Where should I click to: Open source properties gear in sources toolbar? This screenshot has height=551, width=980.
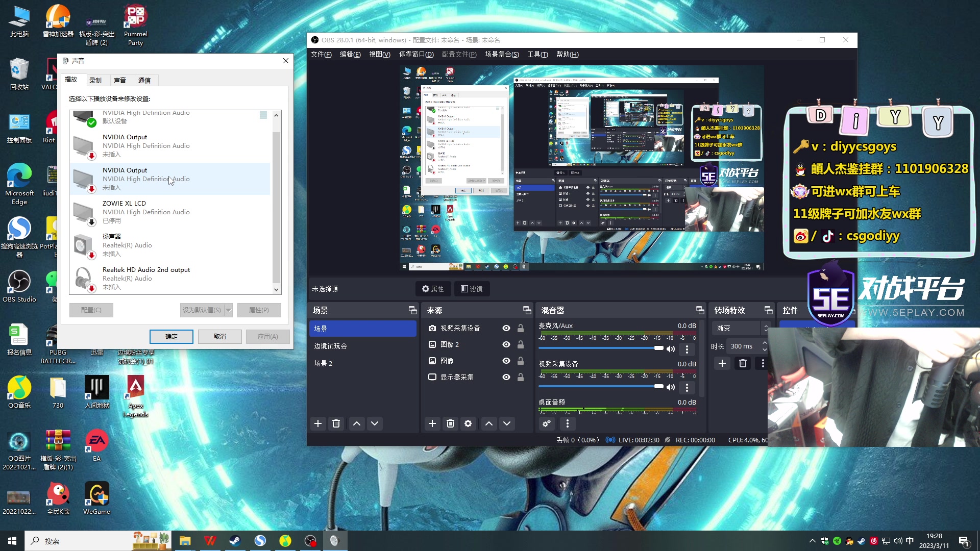pyautogui.click(x=468, y=423)
